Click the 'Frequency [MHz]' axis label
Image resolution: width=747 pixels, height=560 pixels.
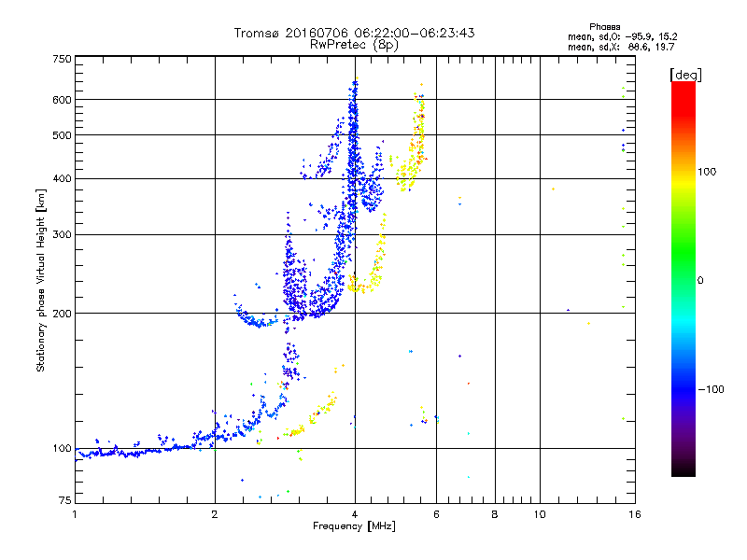point(354,526)
